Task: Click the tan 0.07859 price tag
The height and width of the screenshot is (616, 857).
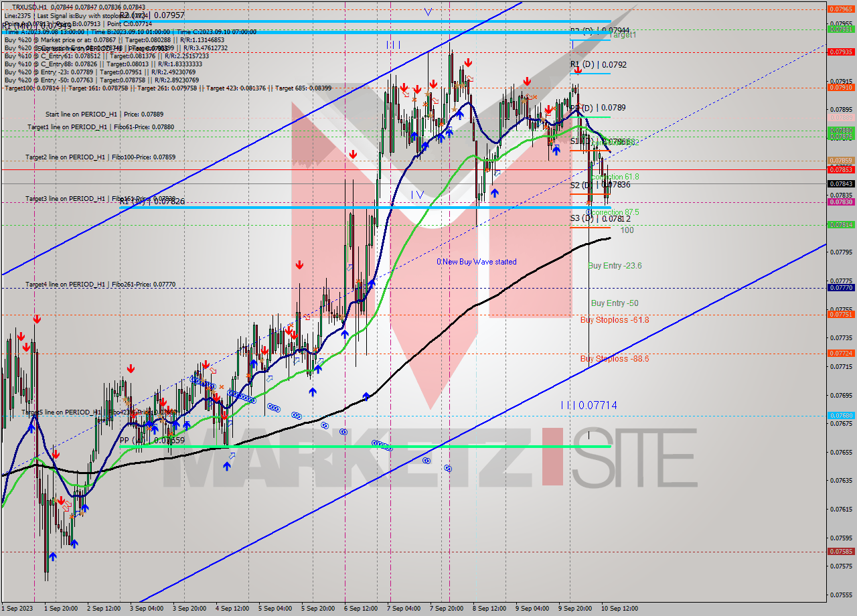Action: [x=840, y=161]
